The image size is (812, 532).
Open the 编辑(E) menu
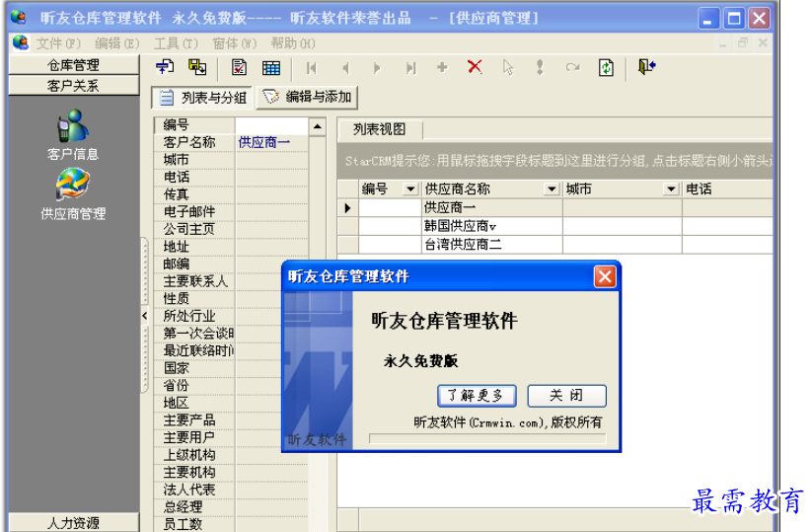click(x=117, y=43)
